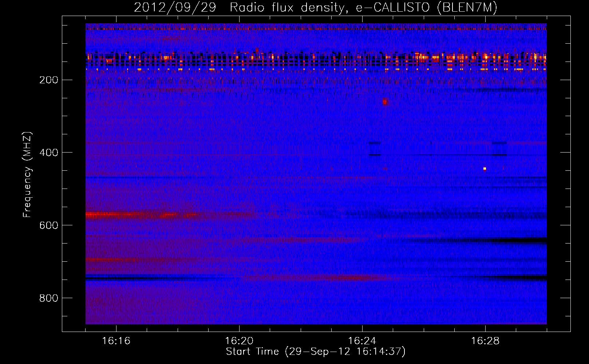Screen dimensions: 589x364
Task: Select the 16:16 time tick label
Action: point(116,341)
